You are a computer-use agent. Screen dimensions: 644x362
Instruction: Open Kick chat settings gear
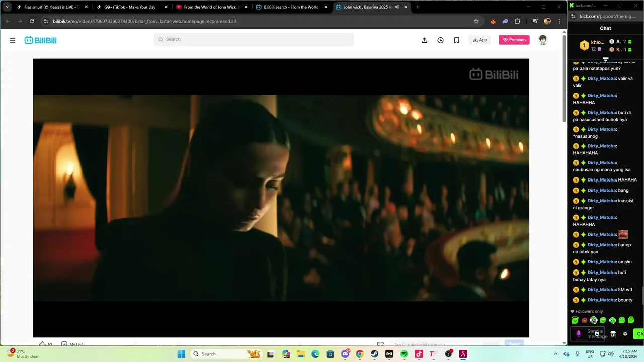pos(625,334)
